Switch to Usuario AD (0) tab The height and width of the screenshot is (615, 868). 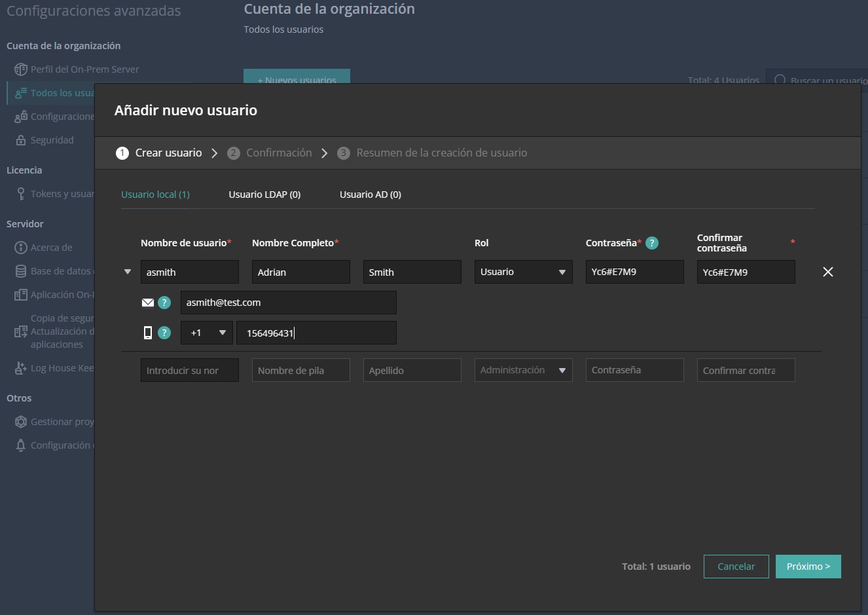(371, 195)
